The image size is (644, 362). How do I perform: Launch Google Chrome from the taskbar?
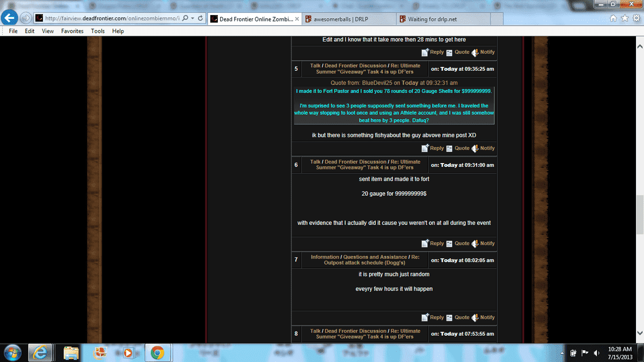click(157, 352)
